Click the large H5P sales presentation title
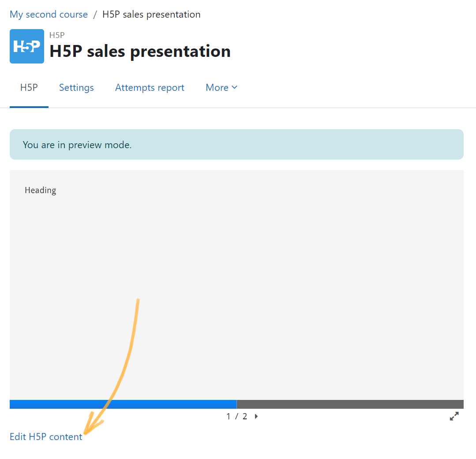The image size is (476, 459). 140,51
